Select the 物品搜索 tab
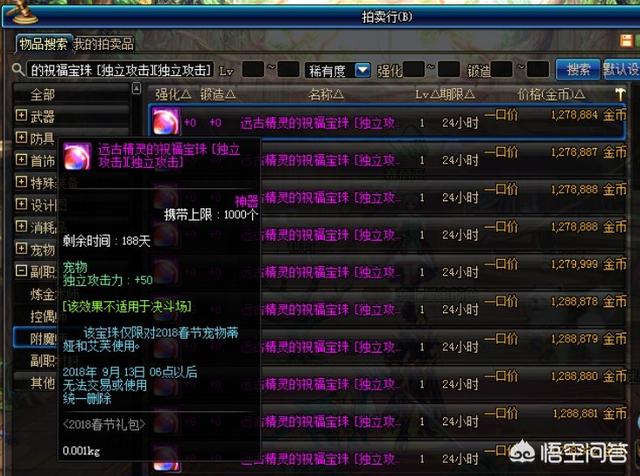This screenshot has width=640, height=476. pos(42,44)
